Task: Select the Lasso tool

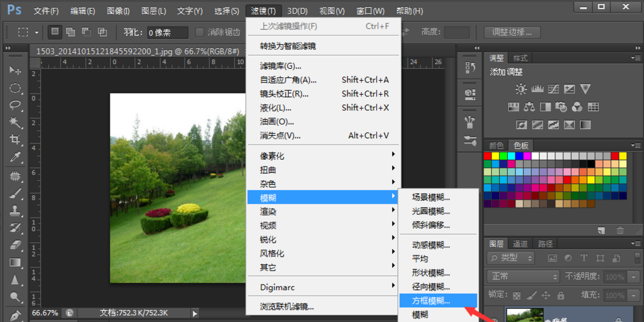Action: [15, 105]
